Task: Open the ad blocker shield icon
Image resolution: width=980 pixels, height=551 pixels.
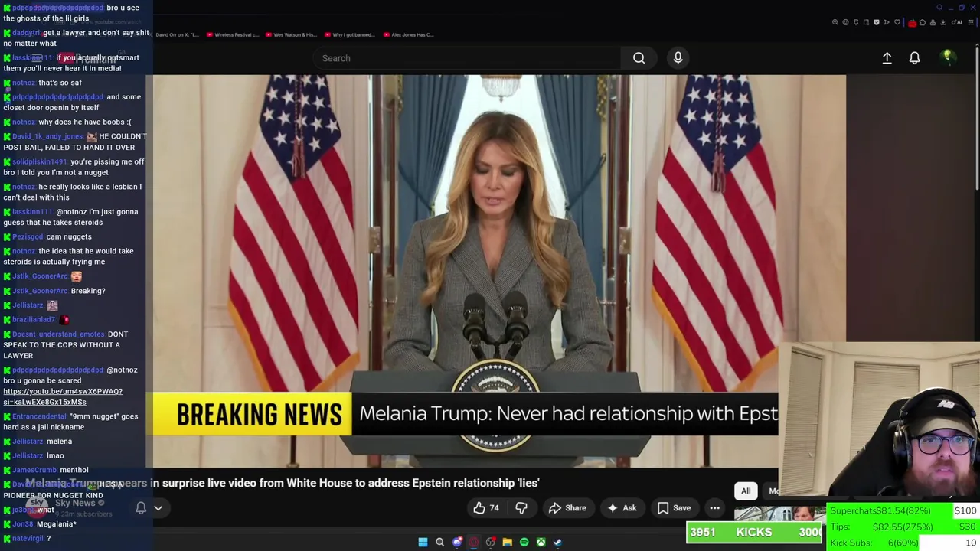Action: click(877, 22)
